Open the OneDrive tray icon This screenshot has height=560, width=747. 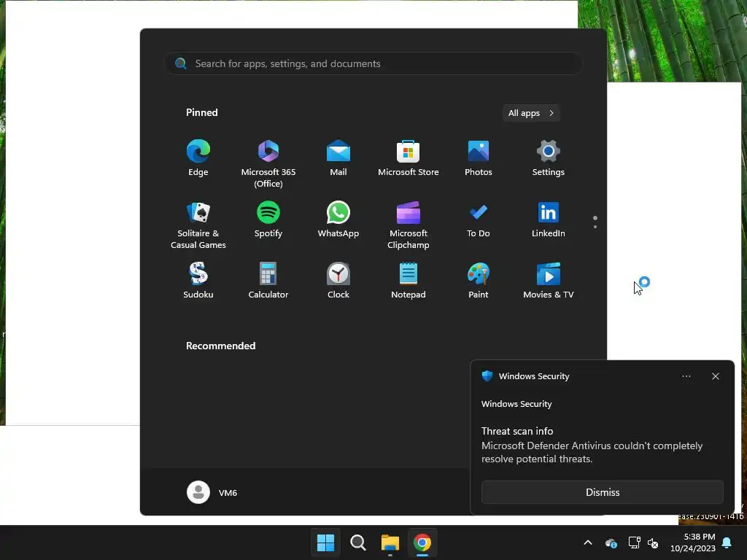click(x=611, y=542)
